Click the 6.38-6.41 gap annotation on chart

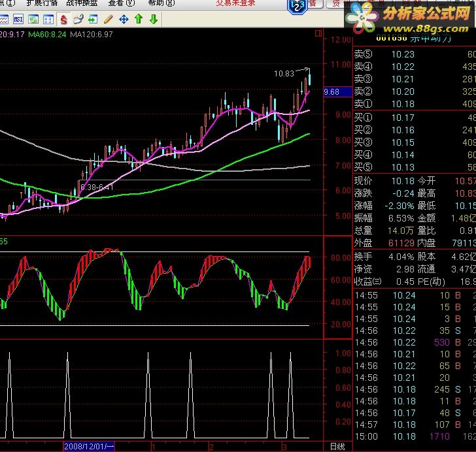point(97,187)
